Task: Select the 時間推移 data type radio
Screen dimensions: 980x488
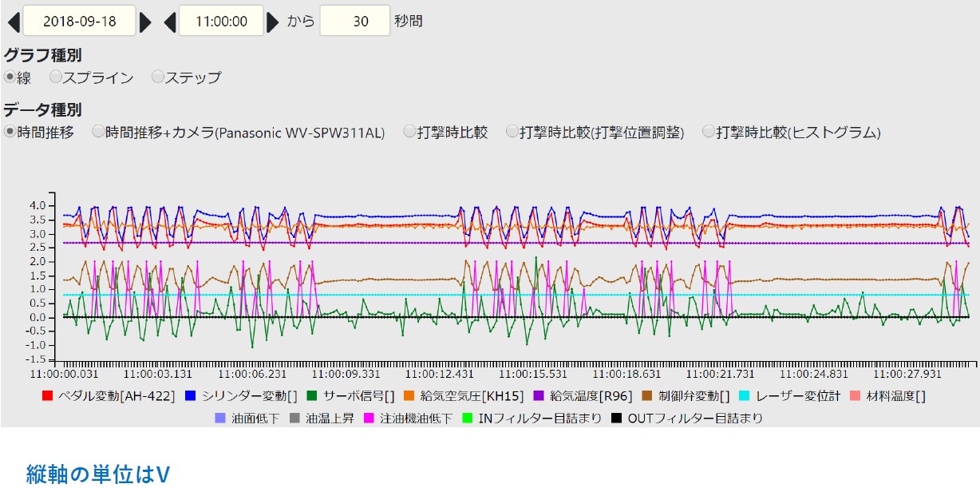Action: pos(10,132)
